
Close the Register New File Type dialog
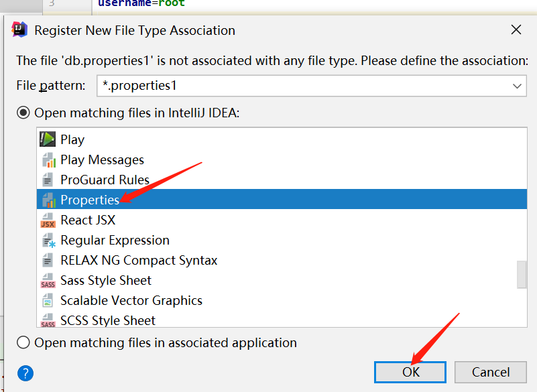click(516, 30)
